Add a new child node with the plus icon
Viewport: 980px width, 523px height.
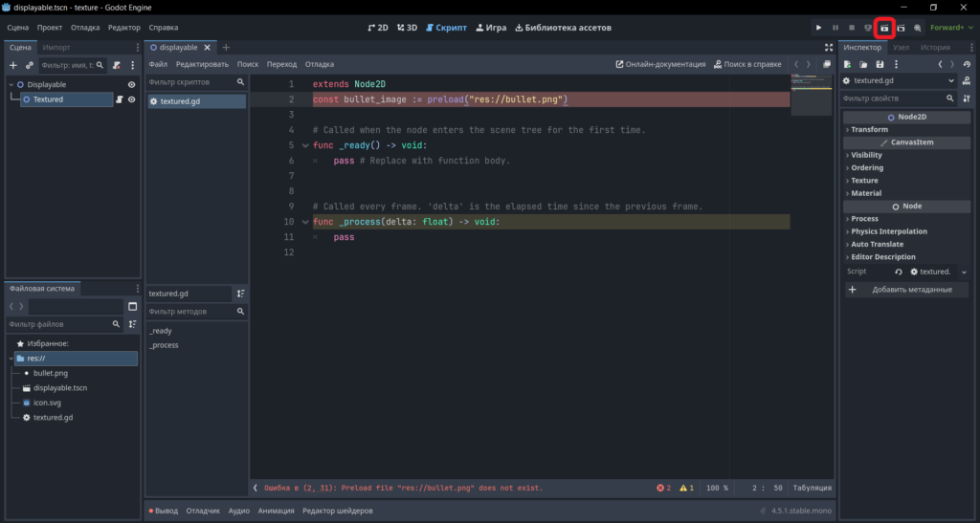pos(13,65)
